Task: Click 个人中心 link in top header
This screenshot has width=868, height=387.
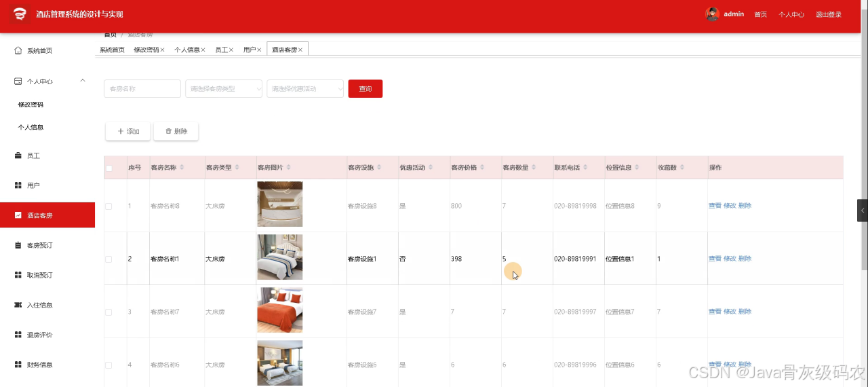Action: pos(791,14)
